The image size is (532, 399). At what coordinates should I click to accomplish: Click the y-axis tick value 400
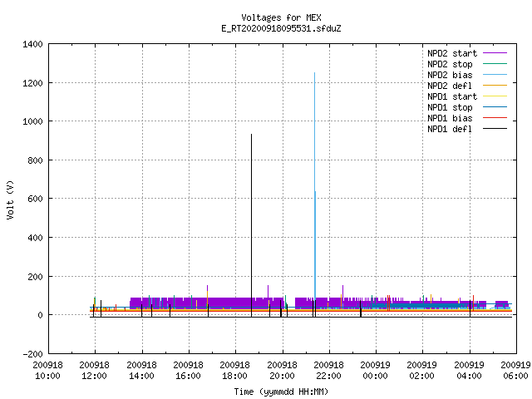point(35,238)
